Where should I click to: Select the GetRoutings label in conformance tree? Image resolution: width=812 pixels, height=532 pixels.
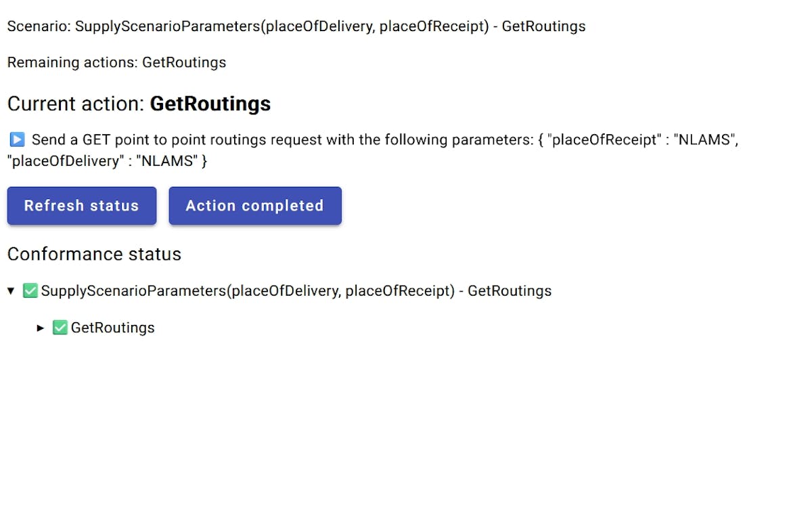click(x=112, y=328)
